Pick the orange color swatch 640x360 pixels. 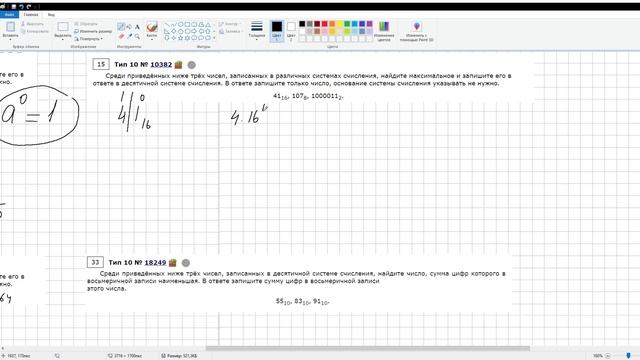[332, 24]
